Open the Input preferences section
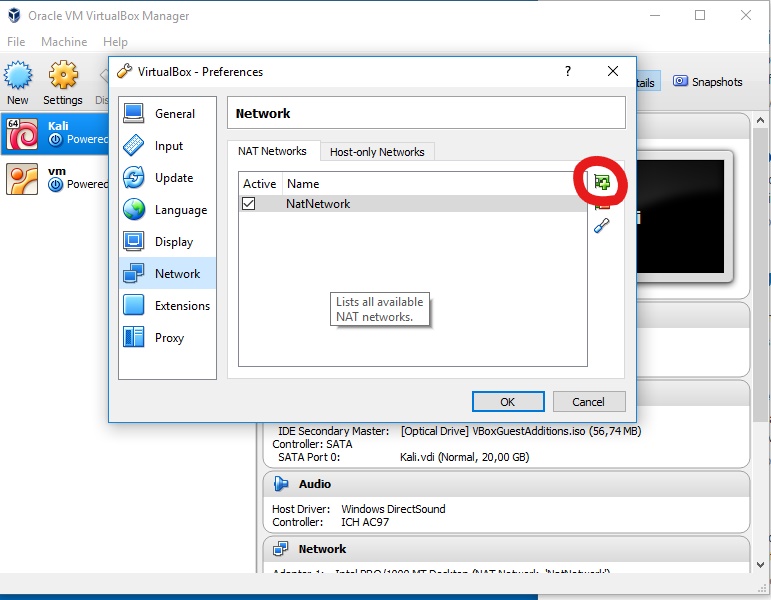Viewport: 771px width, 600px height. [167, 146]
